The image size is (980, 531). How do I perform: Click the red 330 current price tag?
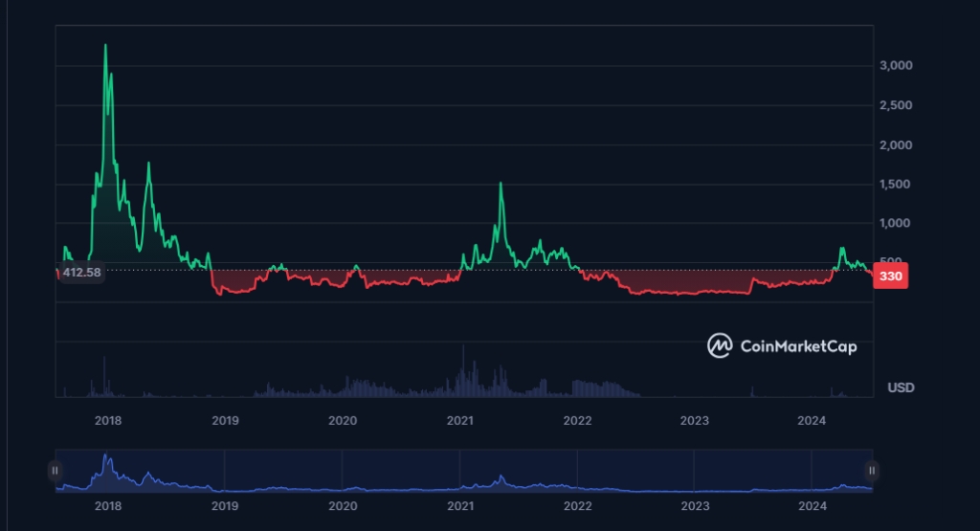click(x=891, y=277)
